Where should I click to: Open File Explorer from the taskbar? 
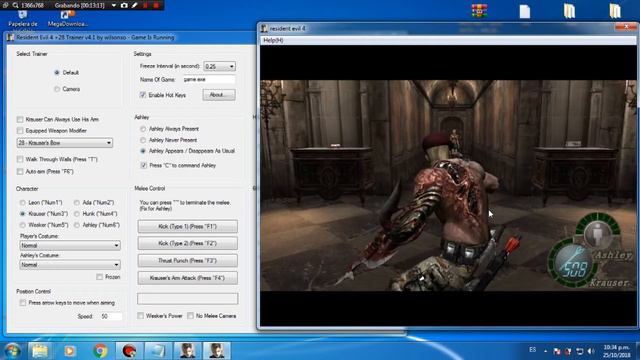point(40,351)
